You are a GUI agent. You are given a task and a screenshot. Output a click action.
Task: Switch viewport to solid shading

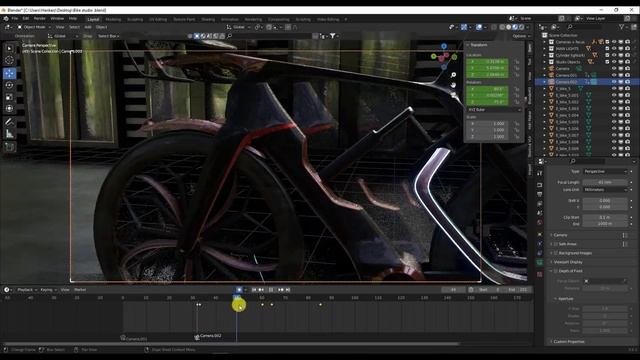tap(509, 27)
